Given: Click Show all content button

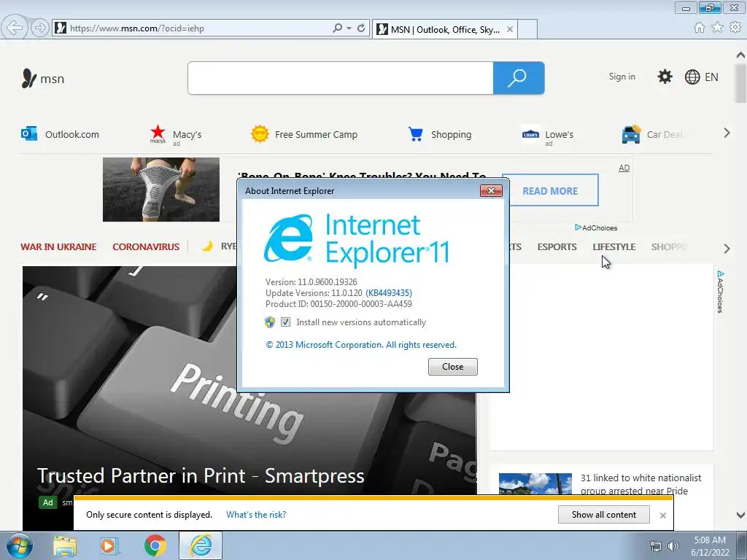Looking at the screenshot, I should [603, 515].
